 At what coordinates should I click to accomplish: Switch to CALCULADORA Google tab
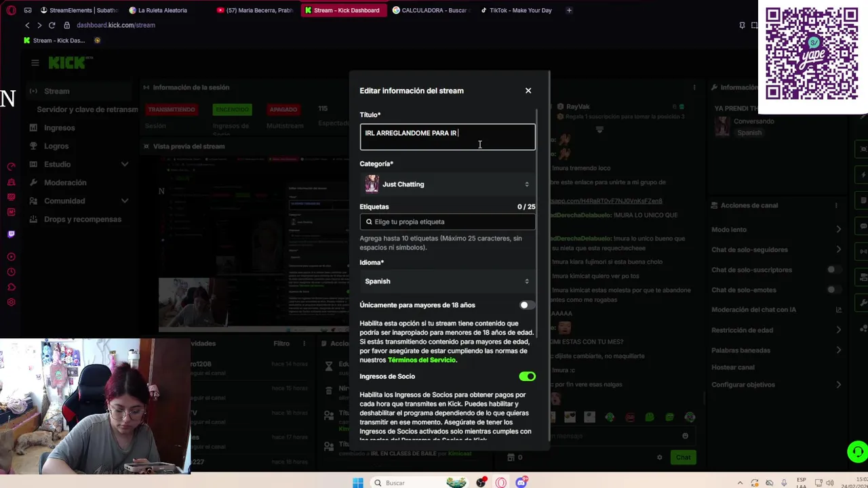[431, 10]
